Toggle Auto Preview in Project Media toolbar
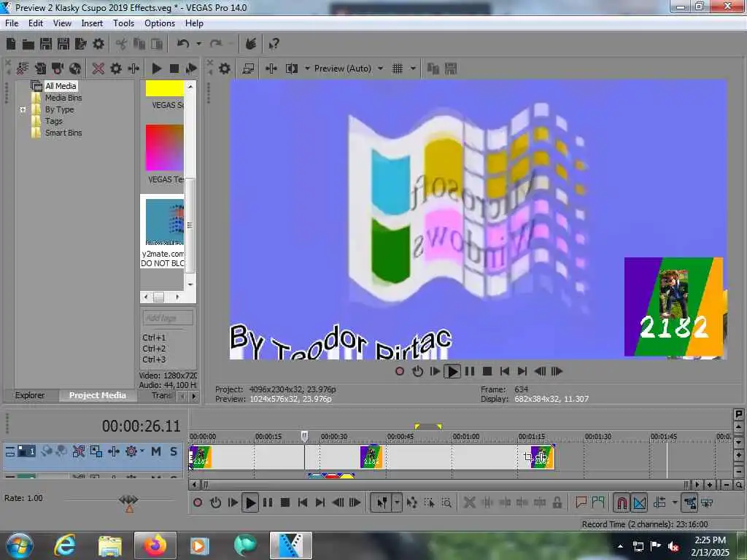Screen dimensions: 747x560 pyautogui.click(x=191, y=69)
